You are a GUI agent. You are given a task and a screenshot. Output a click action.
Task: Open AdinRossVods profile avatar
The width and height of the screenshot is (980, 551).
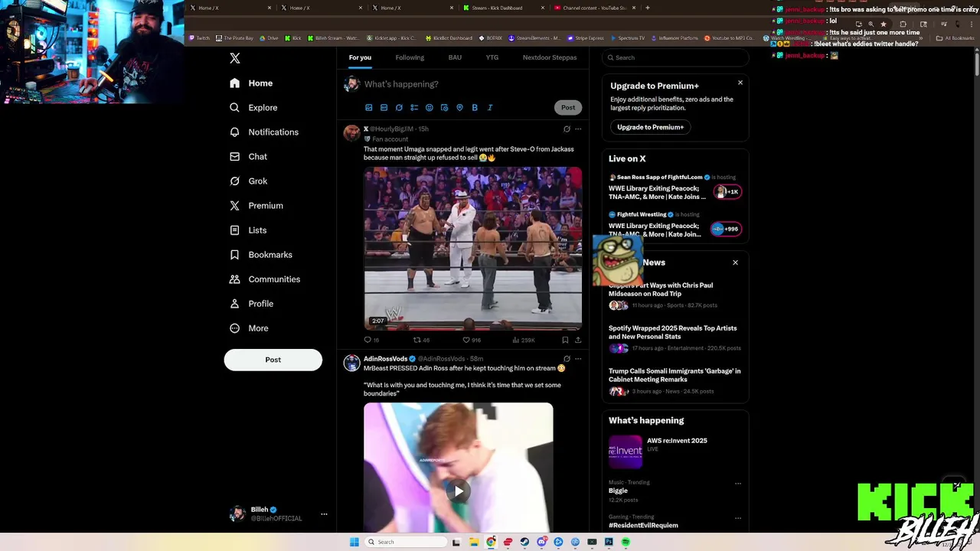click(351, 363)
